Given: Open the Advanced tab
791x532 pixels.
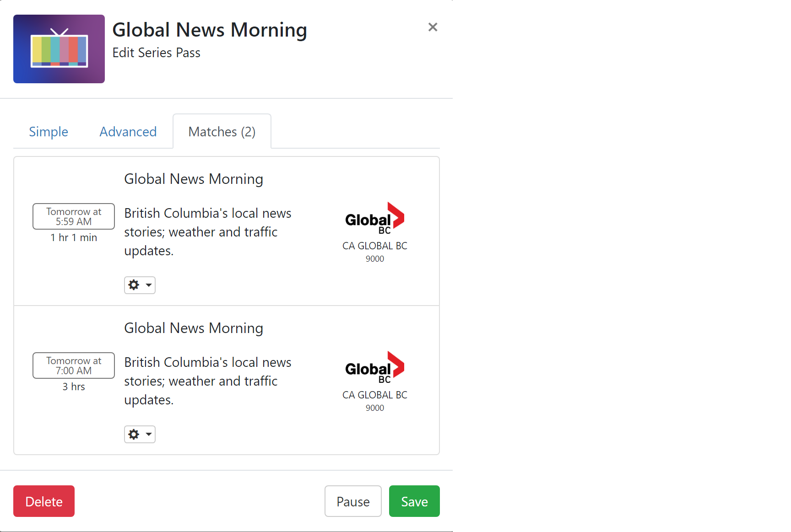Looking at the screenshot, I should pos(128,132).
